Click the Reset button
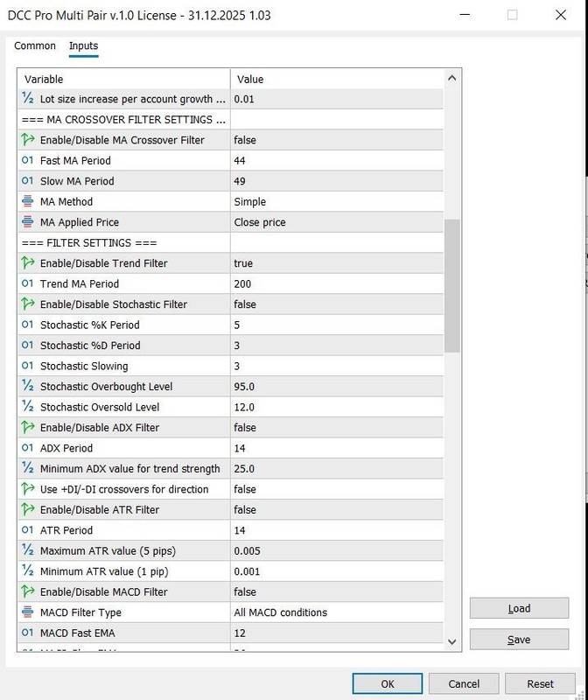 pos(540,683)
